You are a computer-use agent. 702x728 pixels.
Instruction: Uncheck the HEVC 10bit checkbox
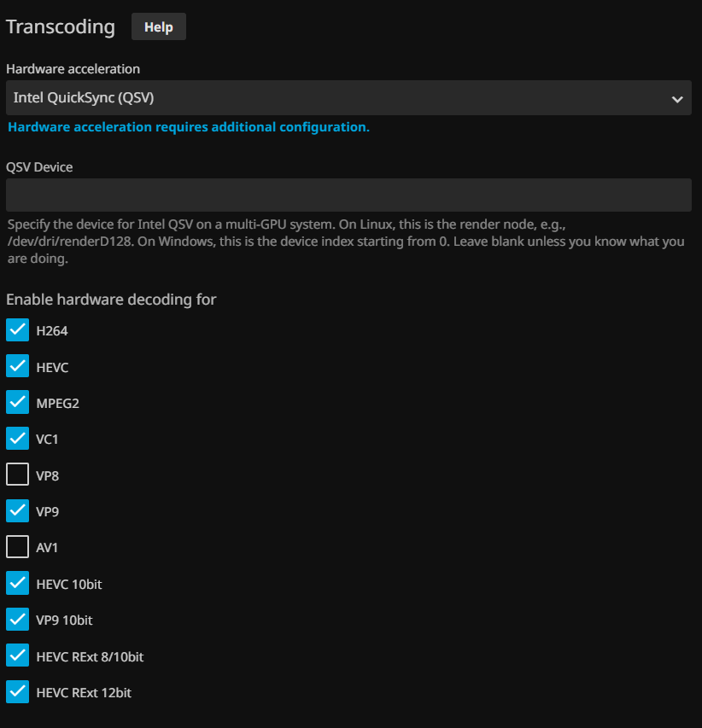point(18,584)
